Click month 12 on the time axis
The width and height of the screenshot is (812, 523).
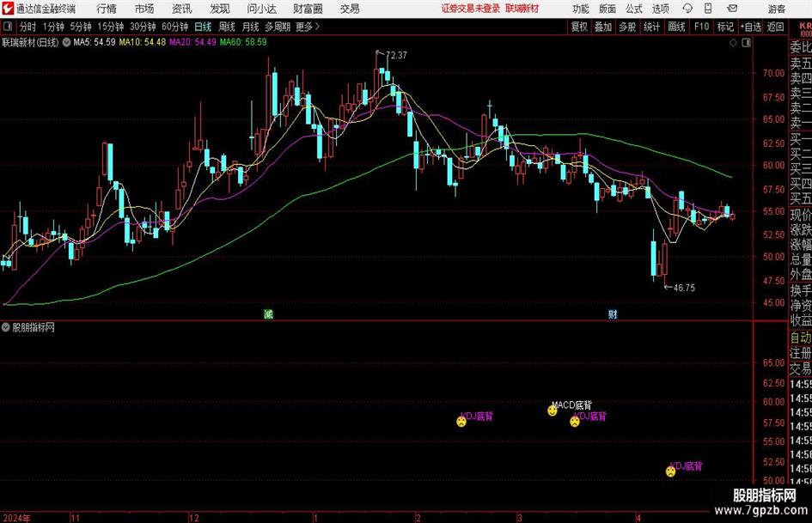tap(193, 518)
